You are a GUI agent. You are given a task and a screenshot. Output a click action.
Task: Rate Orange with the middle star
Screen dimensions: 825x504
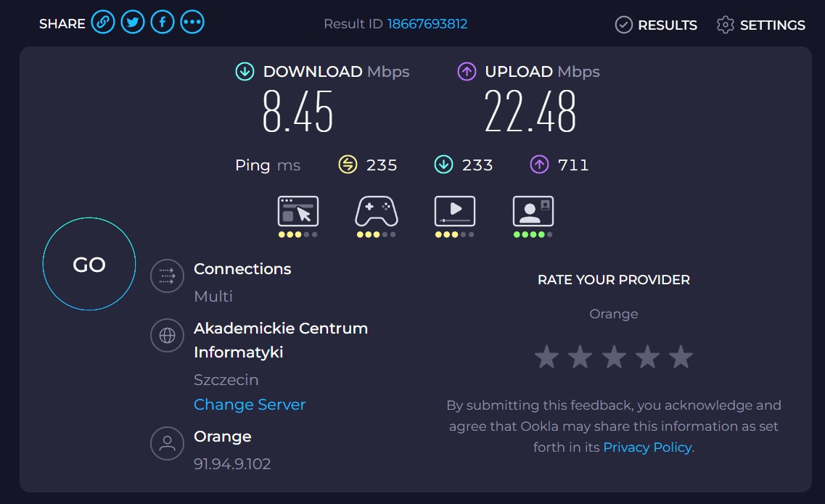(613, 356)
